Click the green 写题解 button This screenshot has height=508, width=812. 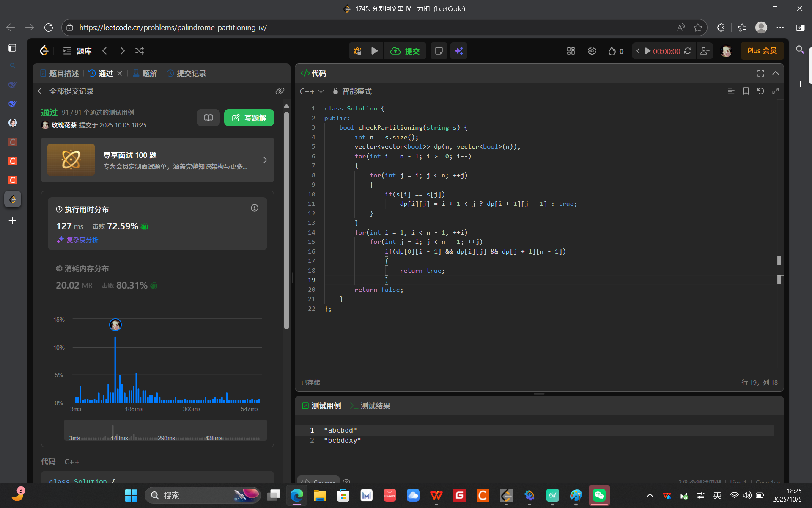[x=249, y=118]
